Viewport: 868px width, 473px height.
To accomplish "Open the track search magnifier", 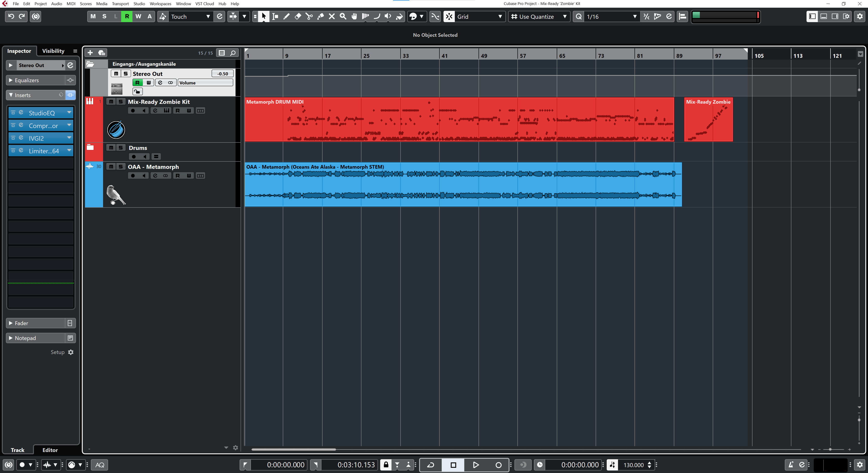I will tap(233, 53).
